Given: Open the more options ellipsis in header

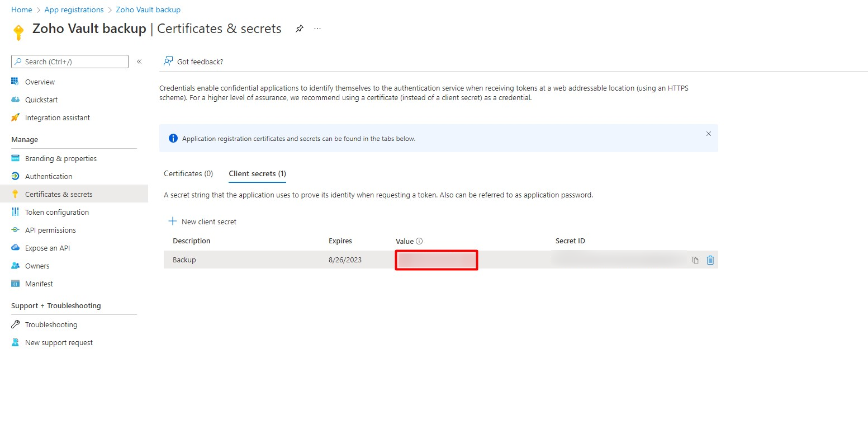Looking at the screenshot, I should [x=317, y=29].
